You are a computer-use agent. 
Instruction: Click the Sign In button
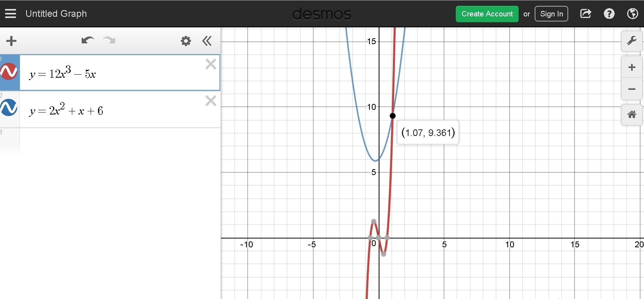(551, 14)
